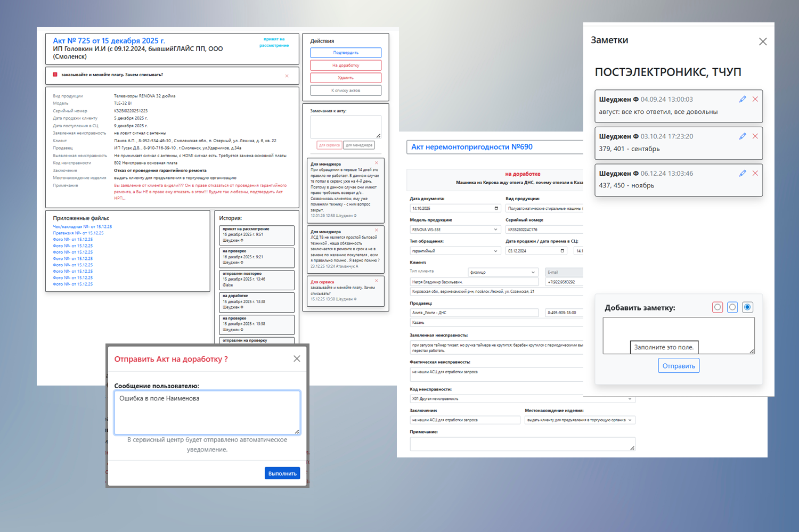This screenshot has width=799, height=532.
Task: Delete the note dated 03.10.24 17:23:20
Action: 755,136
